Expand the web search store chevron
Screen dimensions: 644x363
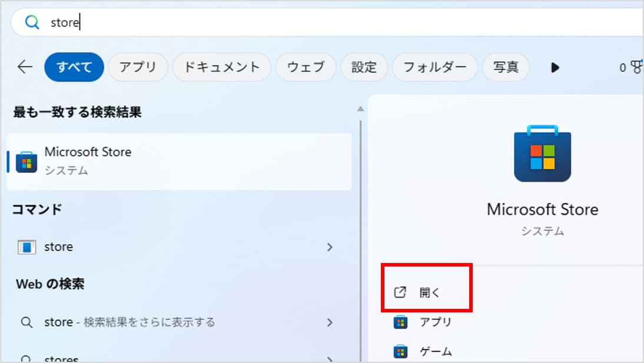[330, 322]
